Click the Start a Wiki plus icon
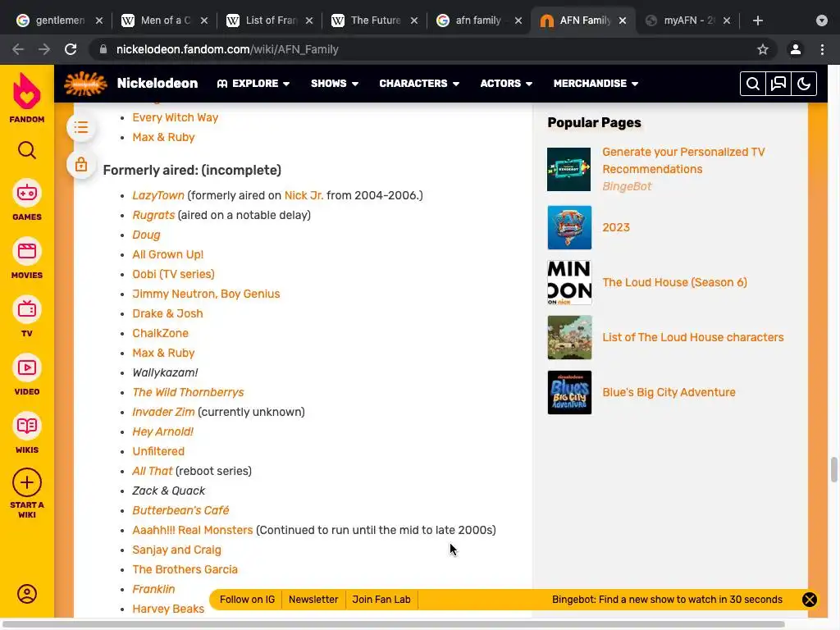The image size is (840, 630). point(27,482)
